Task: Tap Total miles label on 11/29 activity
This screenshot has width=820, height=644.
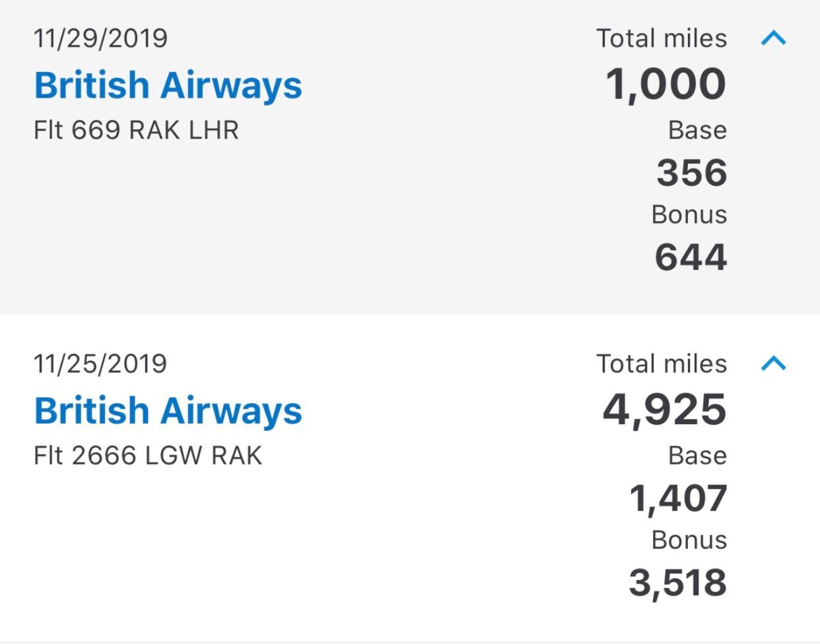Action: [662, 38]
